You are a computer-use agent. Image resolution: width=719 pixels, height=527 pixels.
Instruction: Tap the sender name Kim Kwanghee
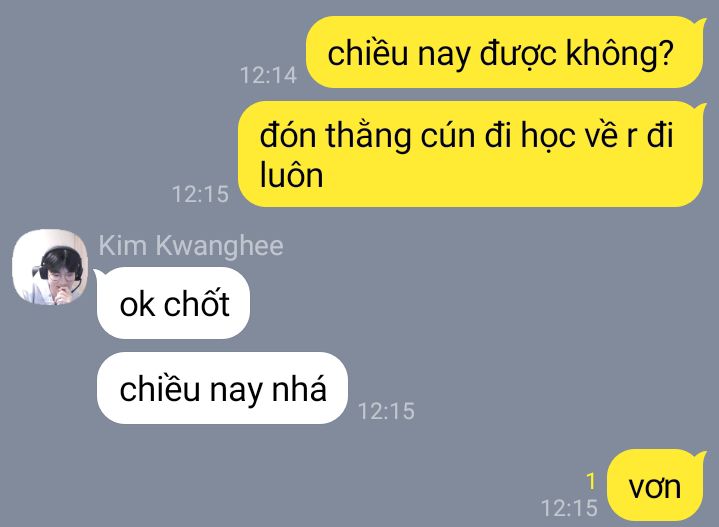pyautogui.click(x=191, y=245)
